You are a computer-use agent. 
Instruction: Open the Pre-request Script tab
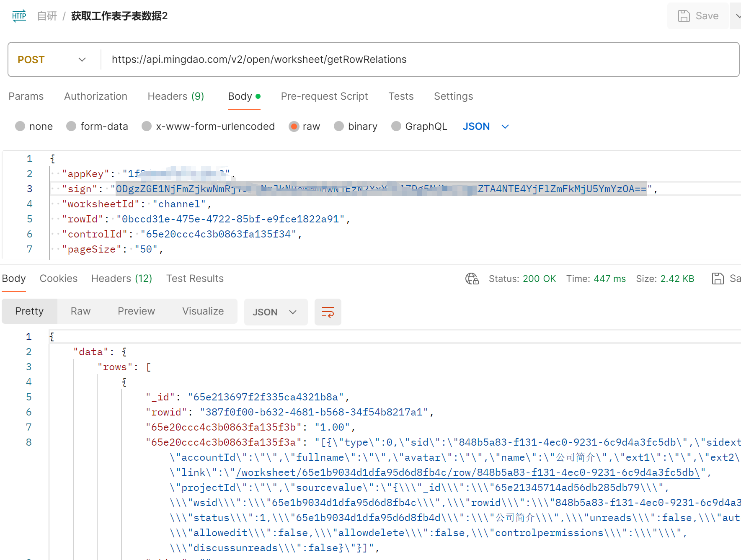click(324, 96)
